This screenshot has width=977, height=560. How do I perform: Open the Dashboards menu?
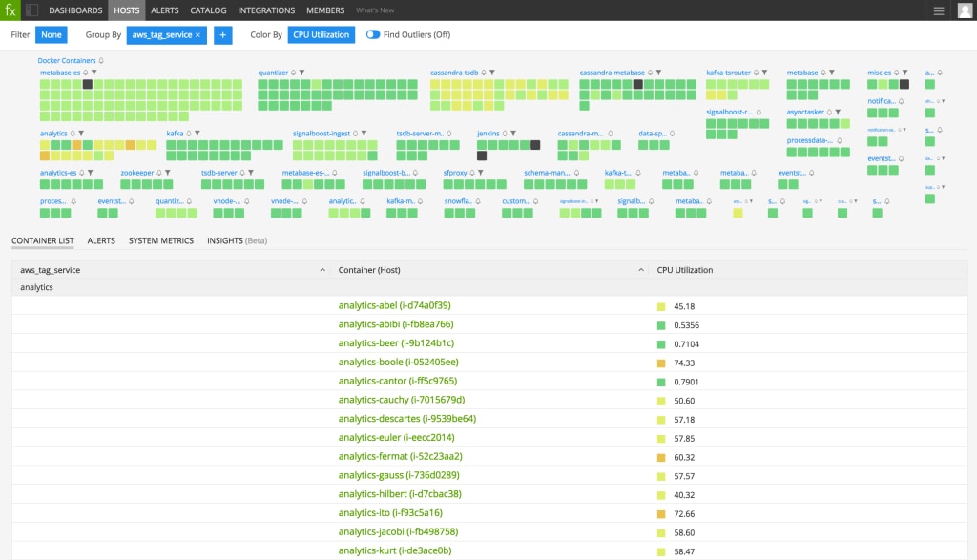coord(75,10)
